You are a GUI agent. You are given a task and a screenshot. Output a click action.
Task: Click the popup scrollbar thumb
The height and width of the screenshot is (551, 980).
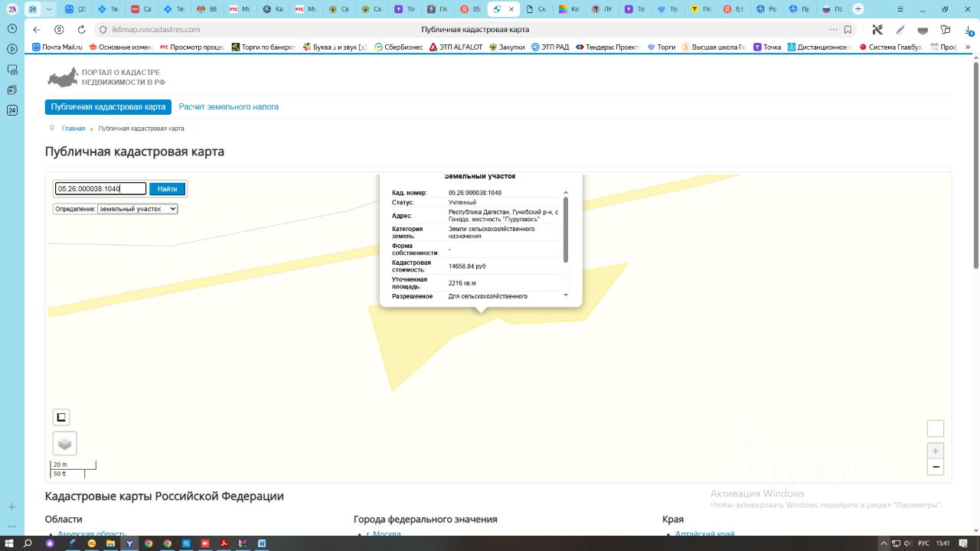coord(566,230)
